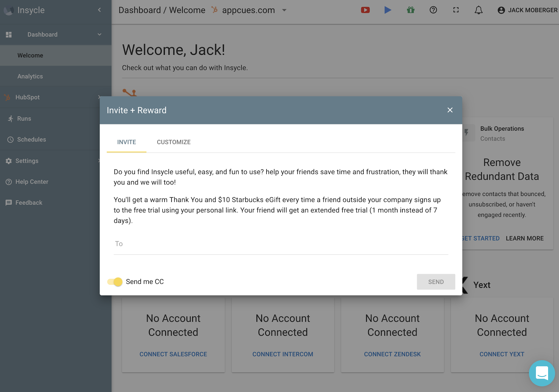
Task: Click Connect Yext link
Action: [x=502, y=354]
